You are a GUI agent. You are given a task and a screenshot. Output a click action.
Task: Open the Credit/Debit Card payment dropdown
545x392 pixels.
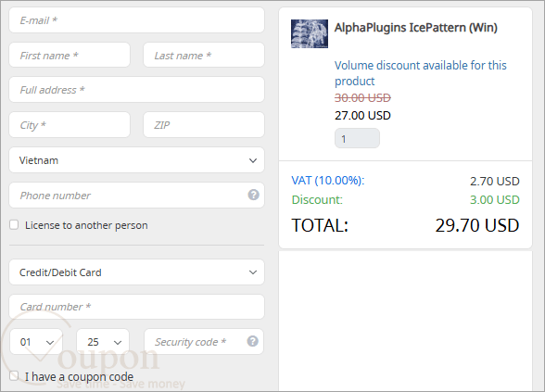136,272
